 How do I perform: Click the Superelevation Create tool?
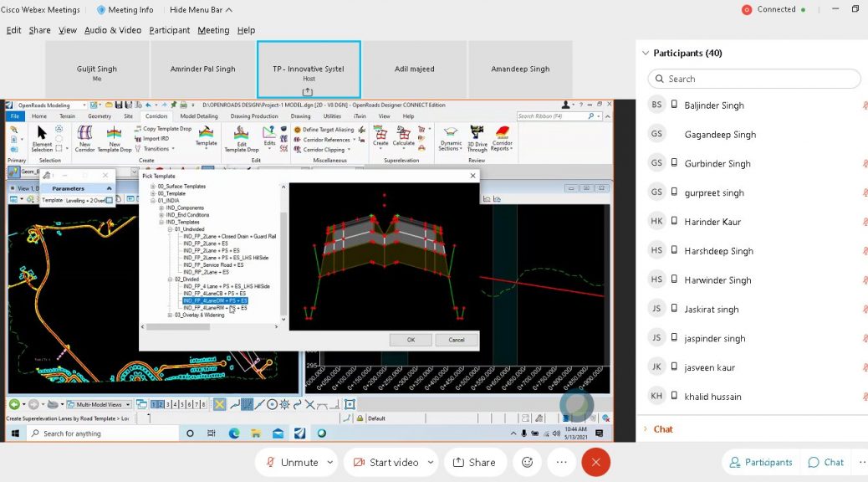pos(380,136)
